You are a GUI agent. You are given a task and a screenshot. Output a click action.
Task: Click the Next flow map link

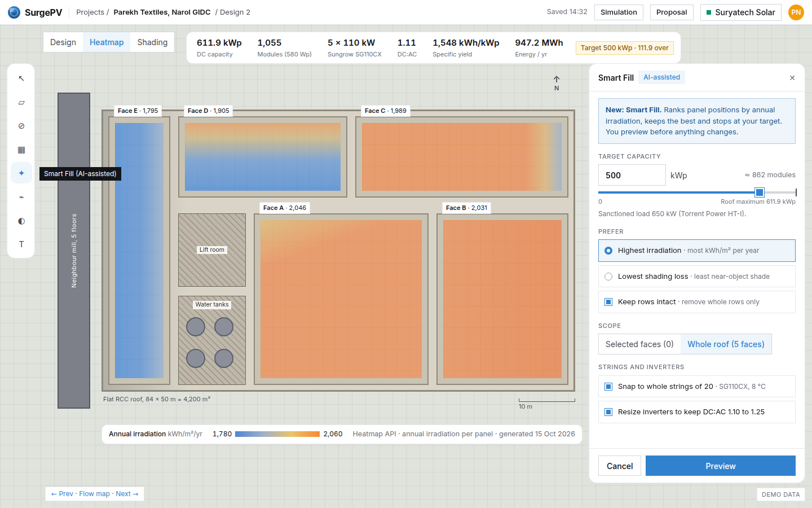[x=127, y=494]
